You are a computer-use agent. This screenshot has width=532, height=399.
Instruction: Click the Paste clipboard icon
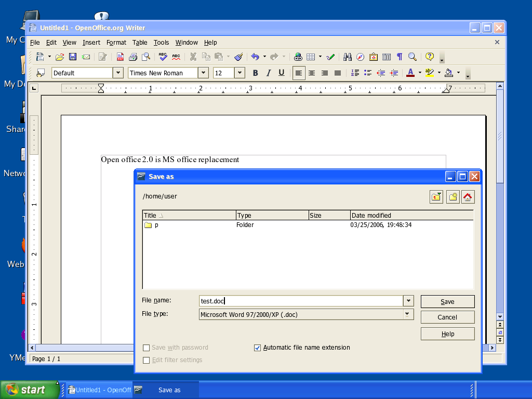pos(219,57)
